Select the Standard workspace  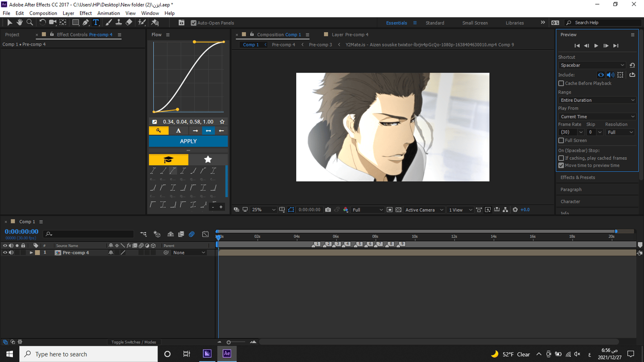point(435,23)
